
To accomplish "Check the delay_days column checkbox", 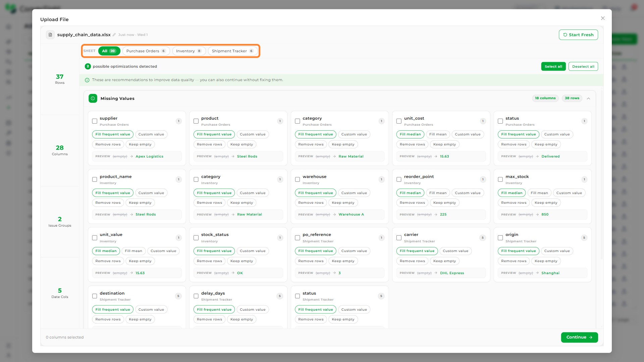I will click(196, 296).
